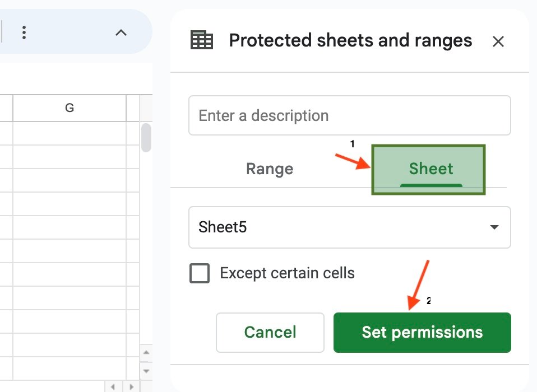Click the scroll right arrow

point(131,386)
